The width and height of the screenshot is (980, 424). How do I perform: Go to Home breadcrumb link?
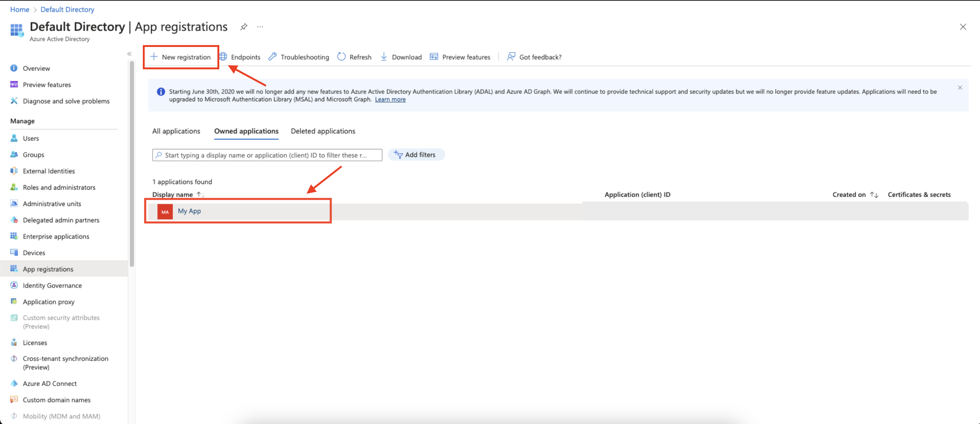[x=19, y=10]
